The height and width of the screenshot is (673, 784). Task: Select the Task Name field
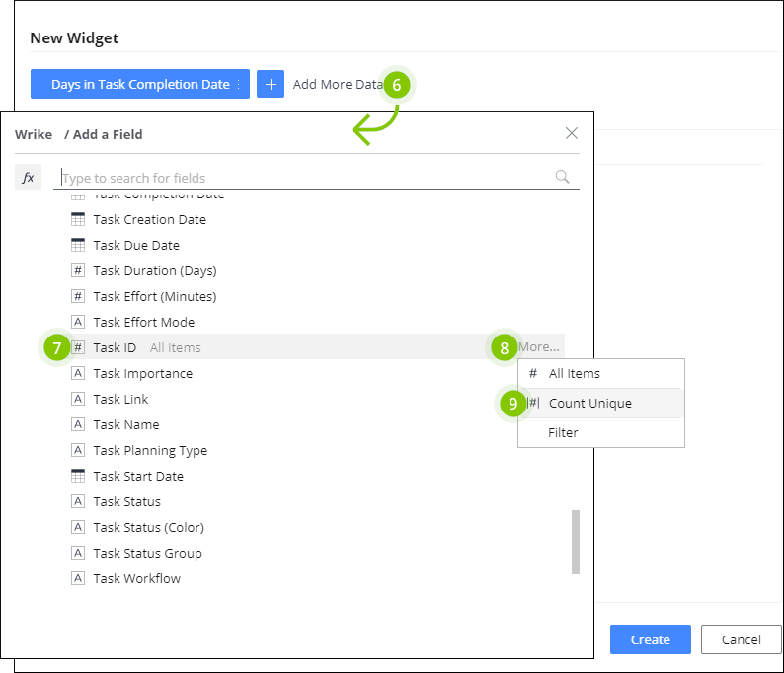pos(126,424)
